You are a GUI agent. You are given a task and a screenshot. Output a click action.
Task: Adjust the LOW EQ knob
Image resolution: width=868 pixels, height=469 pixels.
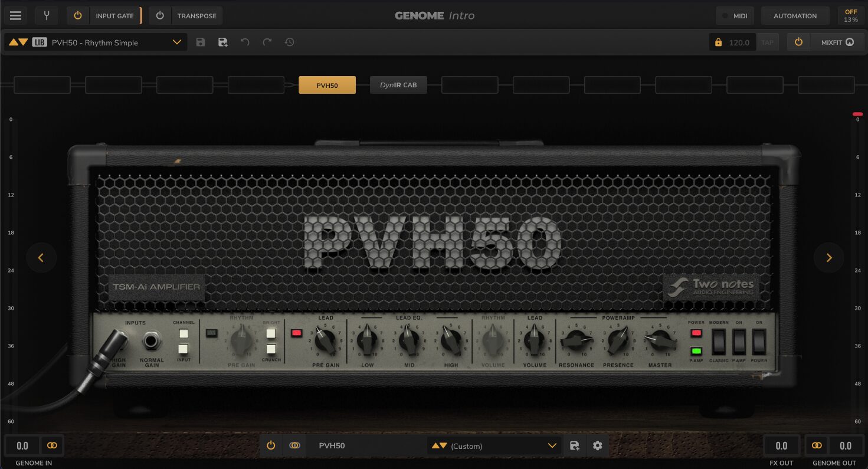point(367,340)
